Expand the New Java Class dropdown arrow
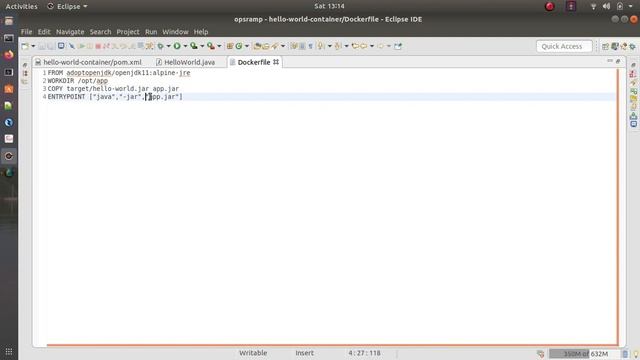640x360 pixels. click(x=247, y=46)
